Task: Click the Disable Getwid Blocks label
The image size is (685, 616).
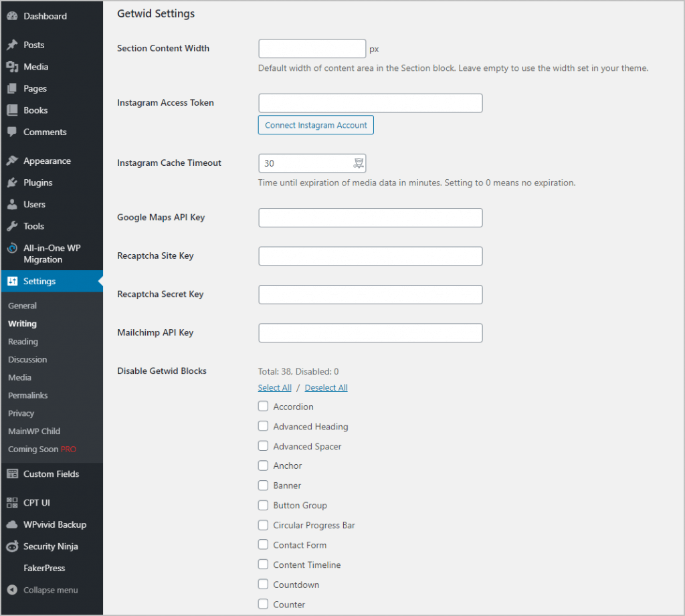Action: click(x=162, y=371)
